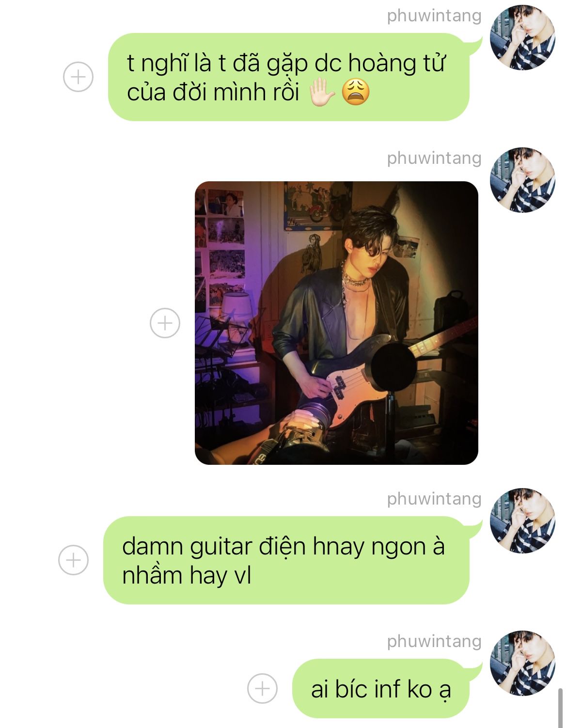Image resolution: width=567 pixels, height=728 pixels.
Task: Select the 'damn guitar điện hnay ngon' bubble
Action: coord(286,560)
